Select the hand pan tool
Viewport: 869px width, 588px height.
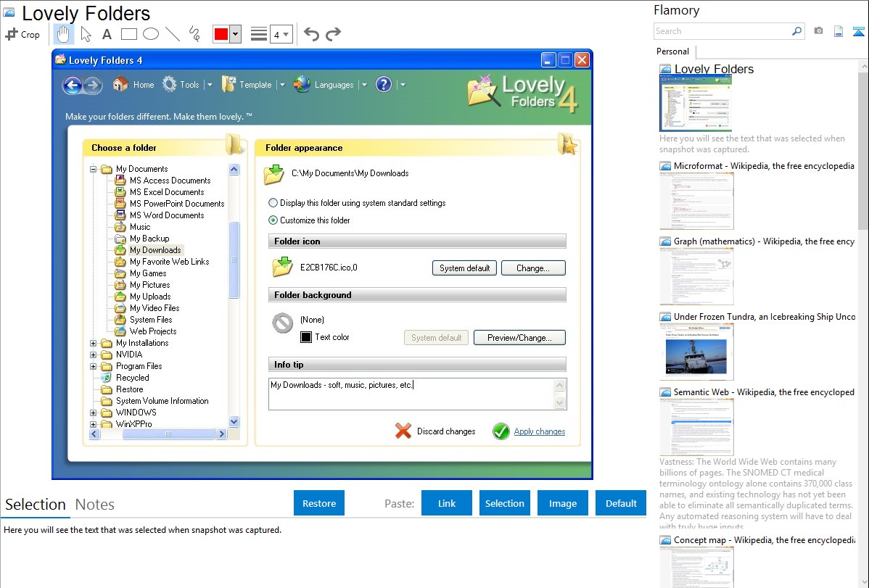point(64,34)
